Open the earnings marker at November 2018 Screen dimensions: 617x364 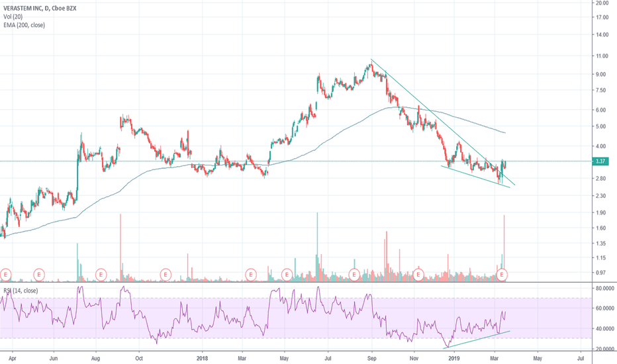click(x=418, y=274)
